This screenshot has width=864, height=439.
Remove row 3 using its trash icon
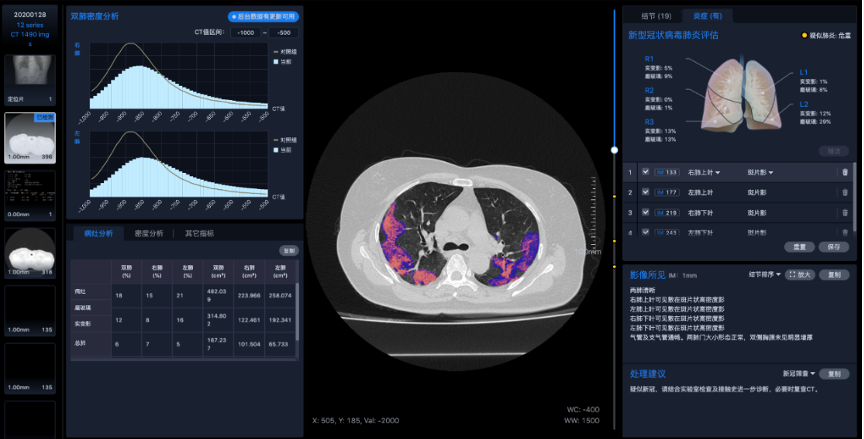(845, 212)
